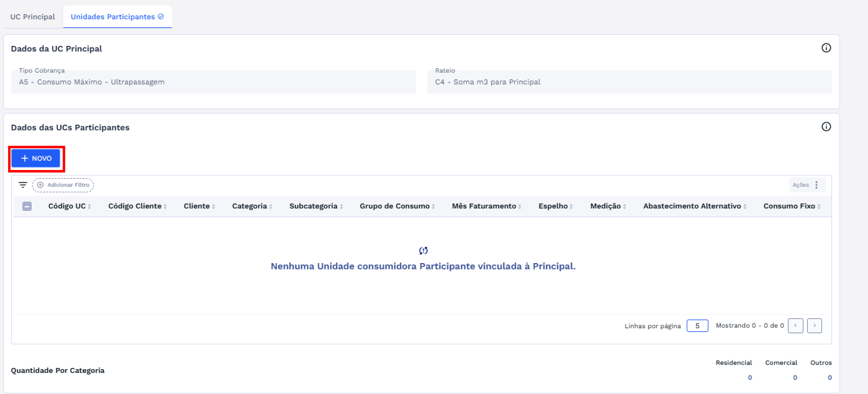Click info icon in Dados da UC Principal

pos(826,48)
